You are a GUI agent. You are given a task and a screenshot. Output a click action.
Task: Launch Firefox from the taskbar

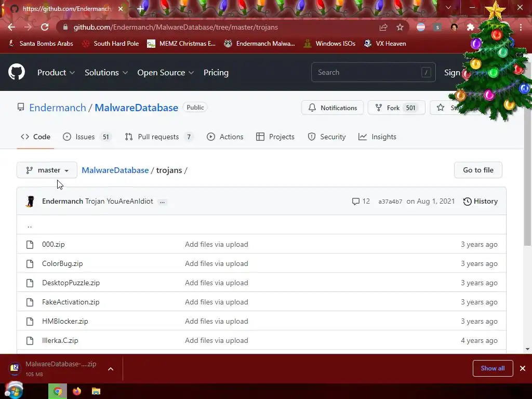pyautogui.click(x=77, y=392)
